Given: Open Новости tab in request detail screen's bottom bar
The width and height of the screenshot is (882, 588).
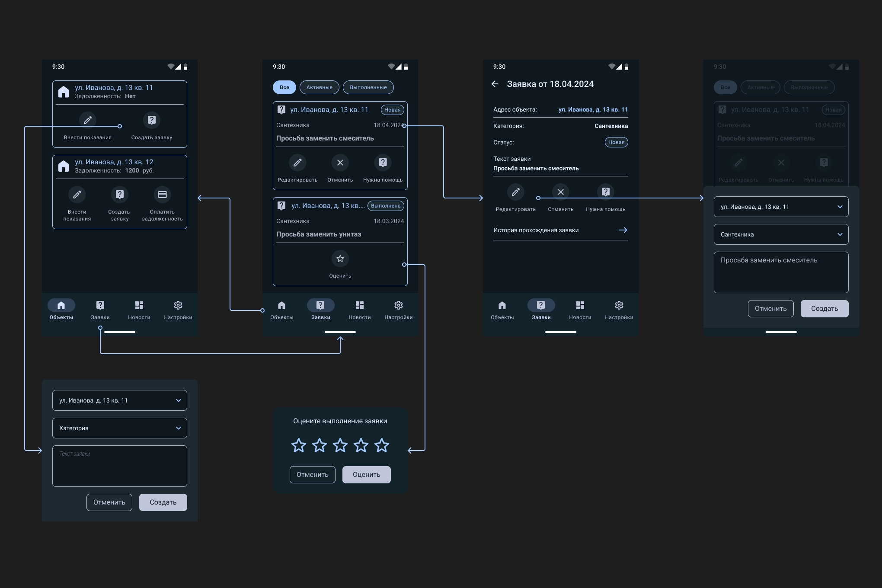Looking at the screenshot, I should tap(580, 310).
